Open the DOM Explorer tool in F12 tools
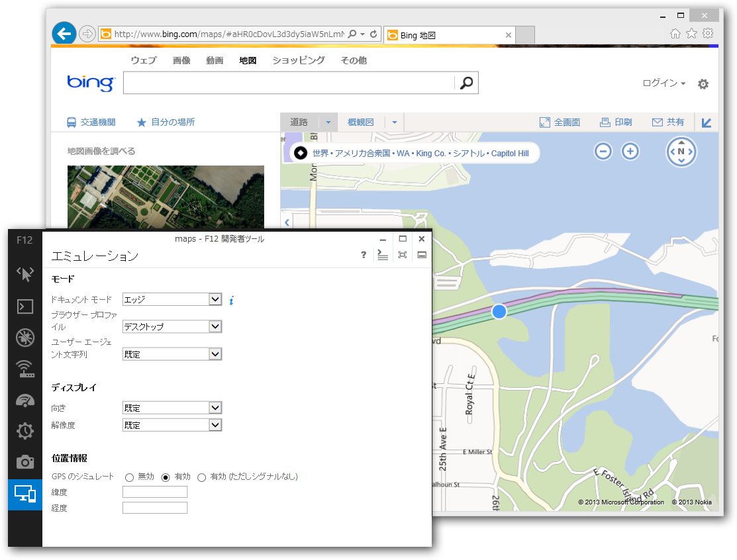Screen dimensions: 737x560 [x=25, y=273]
